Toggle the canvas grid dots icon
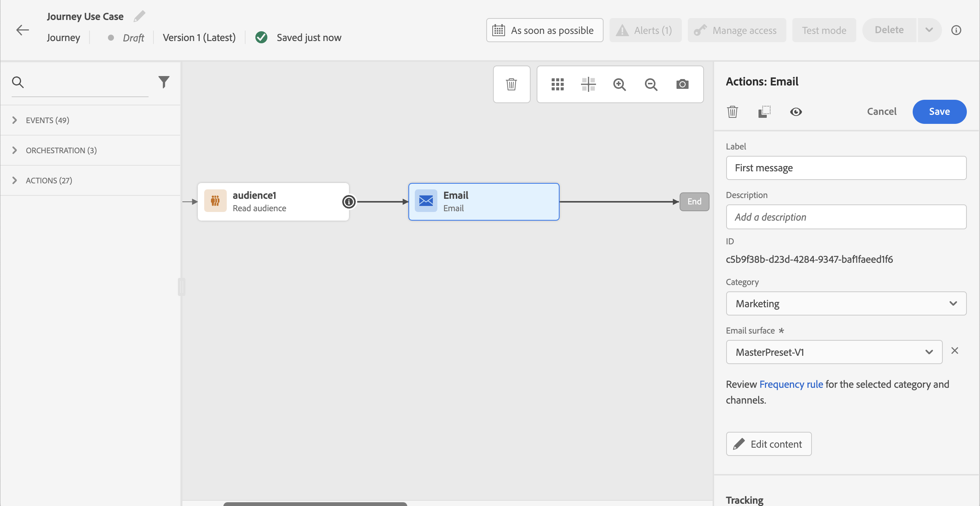Screen dimensions: 980x506 coord(557,84)
